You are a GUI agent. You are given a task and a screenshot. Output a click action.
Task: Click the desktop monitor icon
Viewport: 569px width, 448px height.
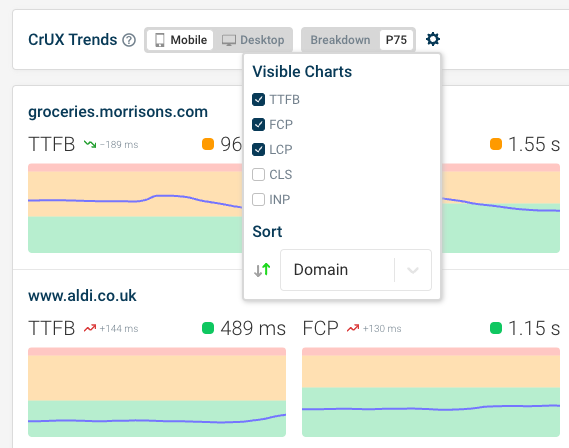[229, 40]
